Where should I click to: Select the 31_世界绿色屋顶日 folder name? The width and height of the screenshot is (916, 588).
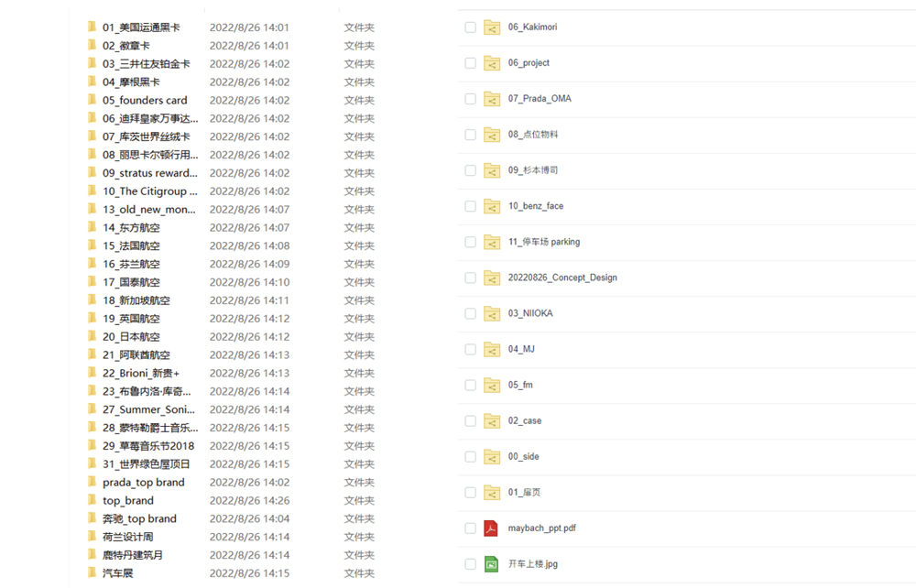click(146, 464)
